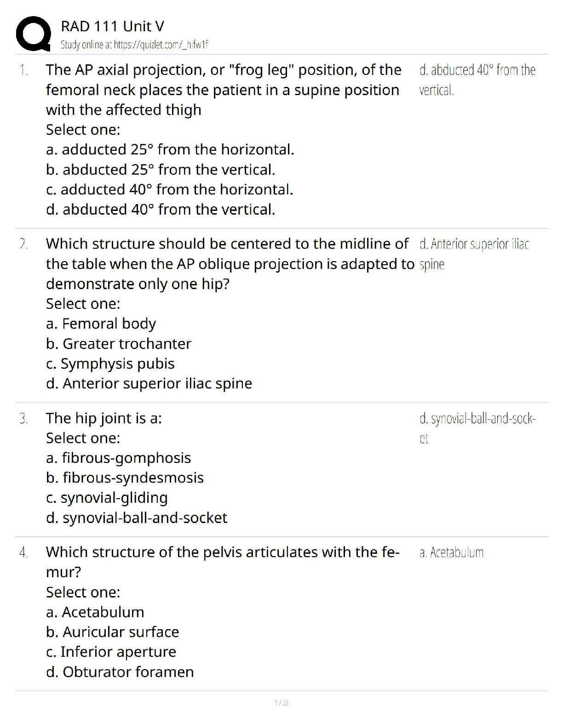Screen dimensions: 563x728
Task: Click the "RAD 111 Unit V" title
Action: pyautogui.click(x=112, y=26)
